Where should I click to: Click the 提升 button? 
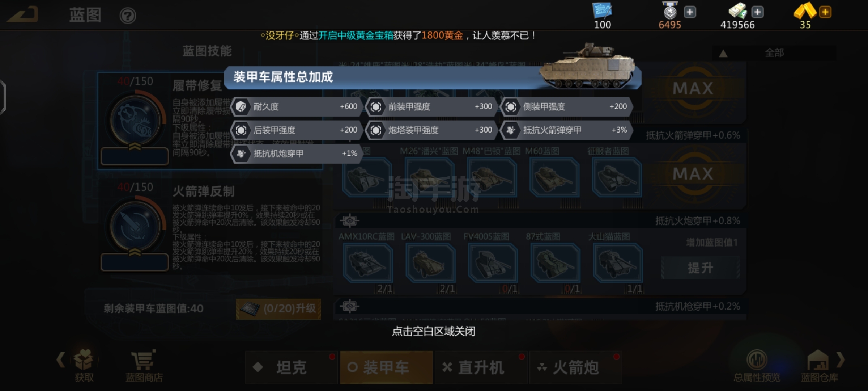pyautogui.click(x=701, y=268)
